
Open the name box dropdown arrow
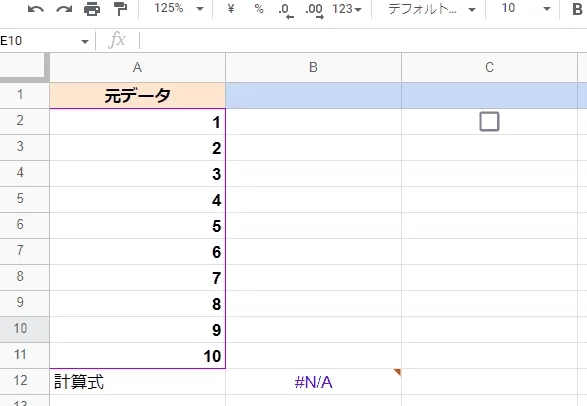point(85,41)
